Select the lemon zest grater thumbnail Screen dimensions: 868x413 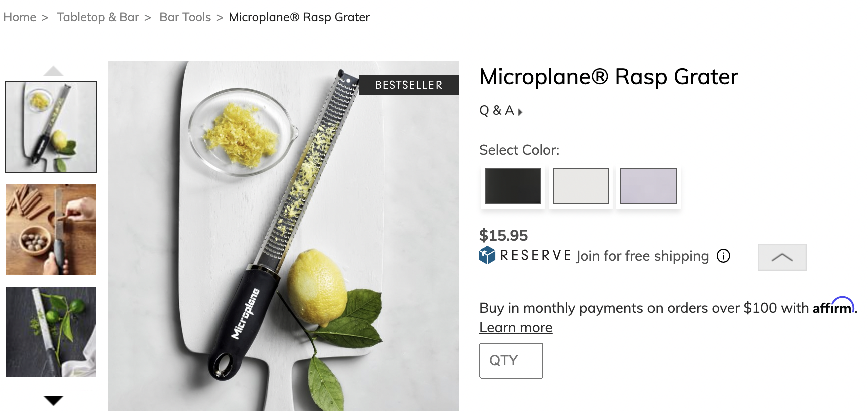click(x=51, y=127)
